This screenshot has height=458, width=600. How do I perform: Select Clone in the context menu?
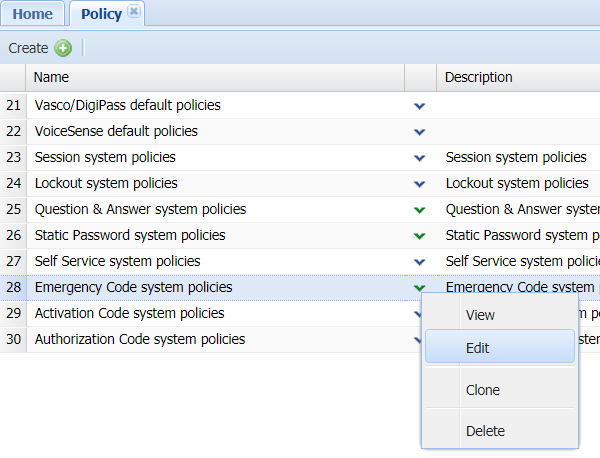point(482,390)
